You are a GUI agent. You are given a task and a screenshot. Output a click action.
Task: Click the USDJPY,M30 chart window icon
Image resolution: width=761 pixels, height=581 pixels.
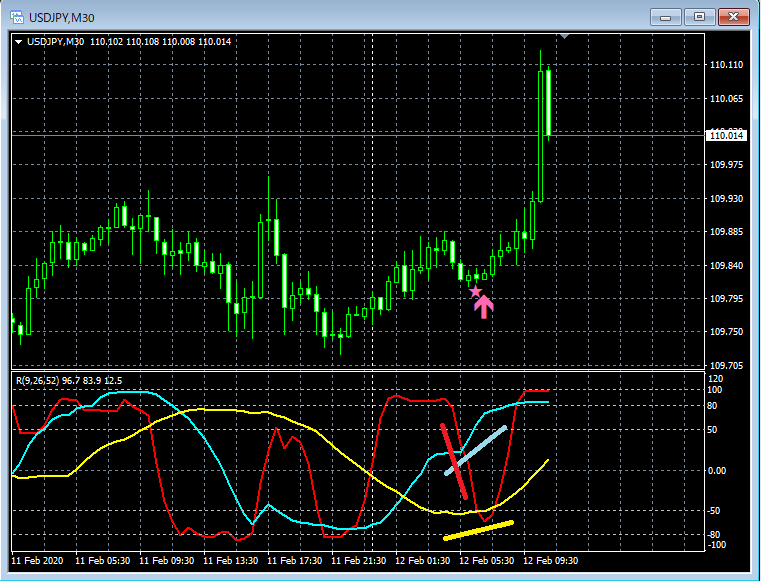point(17,18)
